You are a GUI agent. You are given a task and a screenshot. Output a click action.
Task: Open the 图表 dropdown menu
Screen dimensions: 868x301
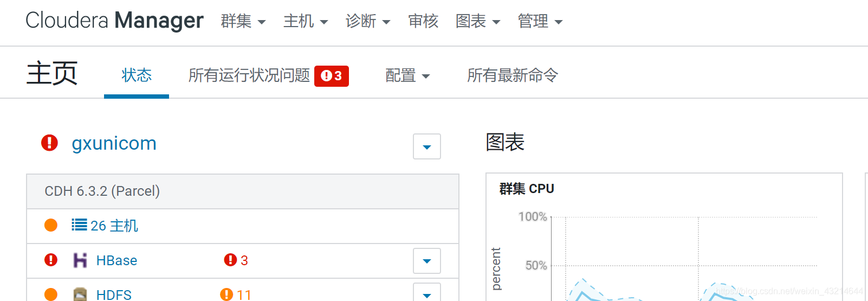[478, 21]
